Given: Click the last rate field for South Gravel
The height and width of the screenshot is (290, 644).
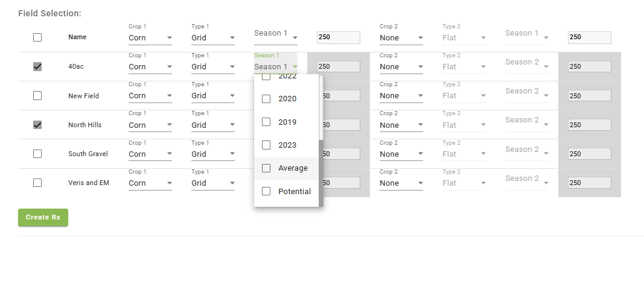Looking at the screenshot, I should (x=589, y=154).
